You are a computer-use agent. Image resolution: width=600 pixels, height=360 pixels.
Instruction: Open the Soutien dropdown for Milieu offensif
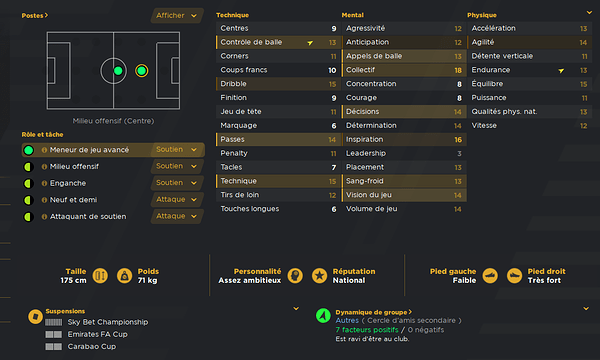pos(176,166)
